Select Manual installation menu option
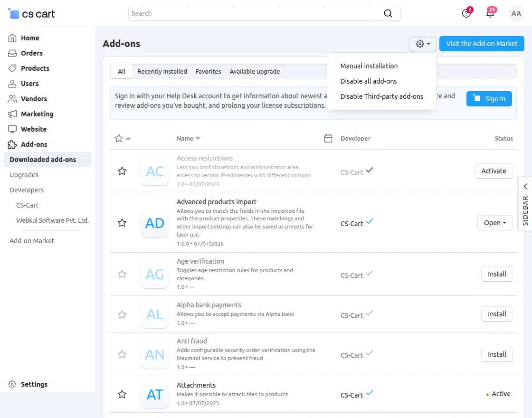Screen dimensions: 532x418 tap(369, 66)
